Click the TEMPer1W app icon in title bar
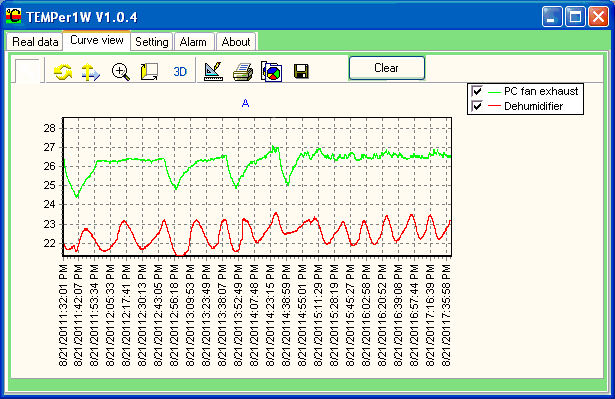The height and width of the screenshot is (399, 615). point(14,16)
